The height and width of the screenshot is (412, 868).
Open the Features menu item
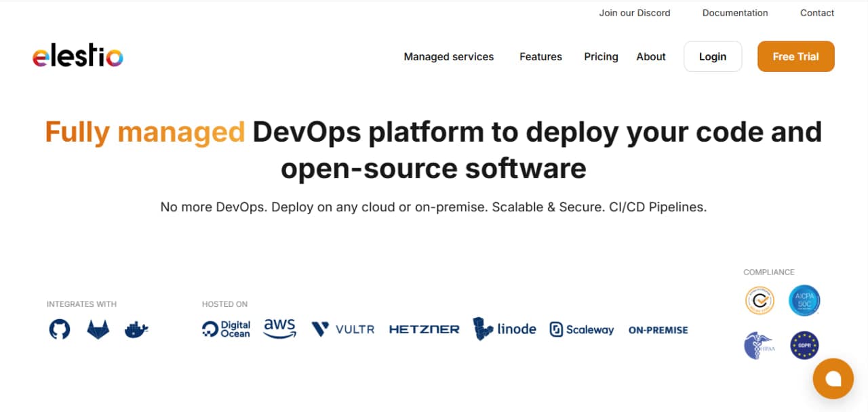click(540, 57)
